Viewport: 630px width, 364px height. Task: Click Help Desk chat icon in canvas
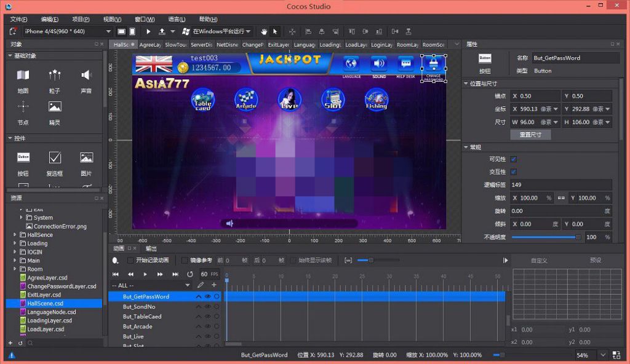[406, 63]
